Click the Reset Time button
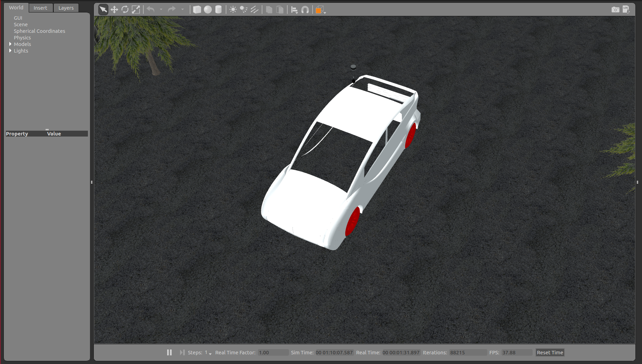The height and width of the screenshot is (364, 642). pyautogui.click(x=550, y=353)
